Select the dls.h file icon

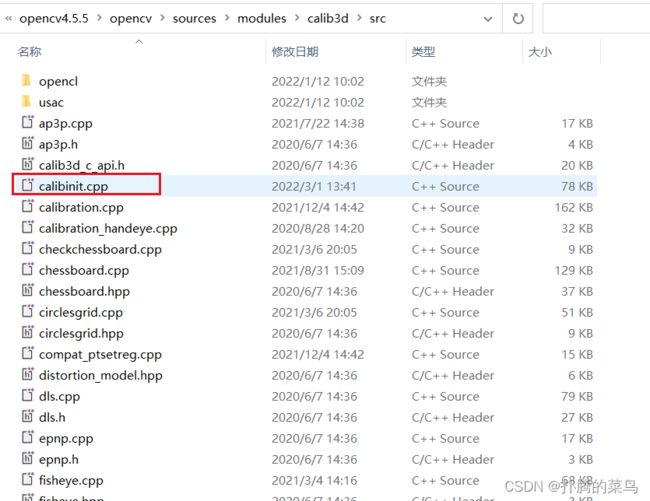point(27,416)
